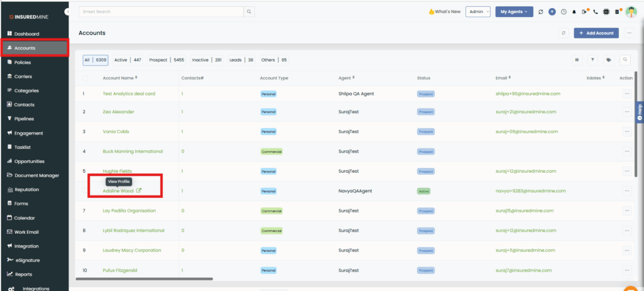Tick the select-all checkbox in table header
644x291 pixels.
coord(86,78)
